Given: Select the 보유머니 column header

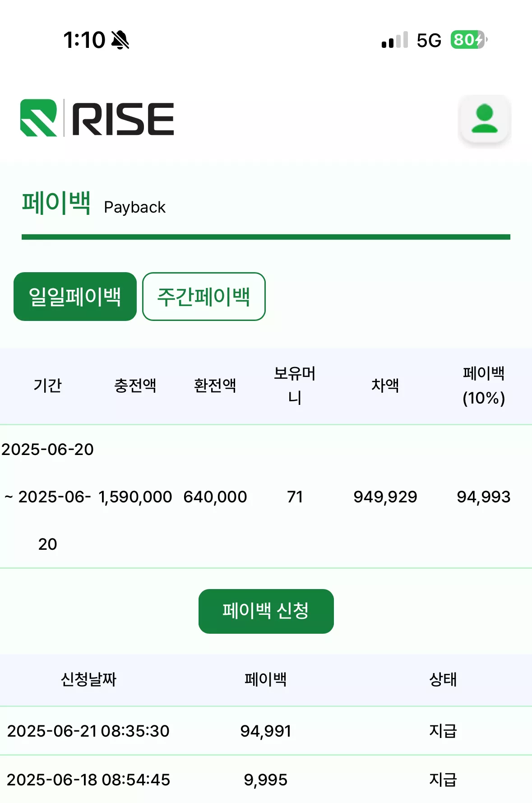Looking at the screenshot, I should coord(295,385).
